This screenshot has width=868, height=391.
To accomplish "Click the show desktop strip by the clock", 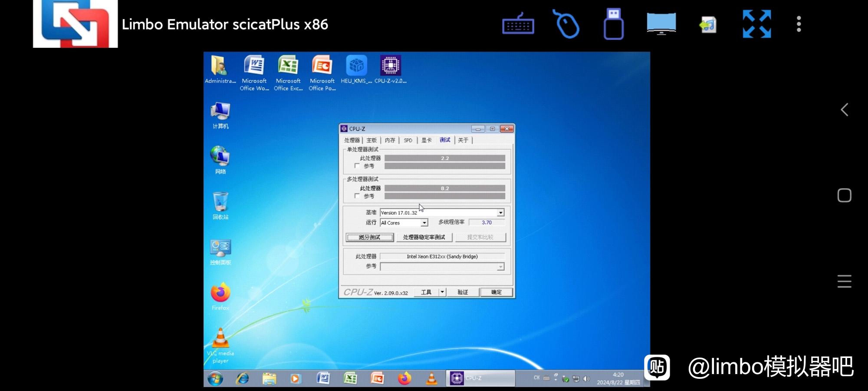I will point(647,378).
